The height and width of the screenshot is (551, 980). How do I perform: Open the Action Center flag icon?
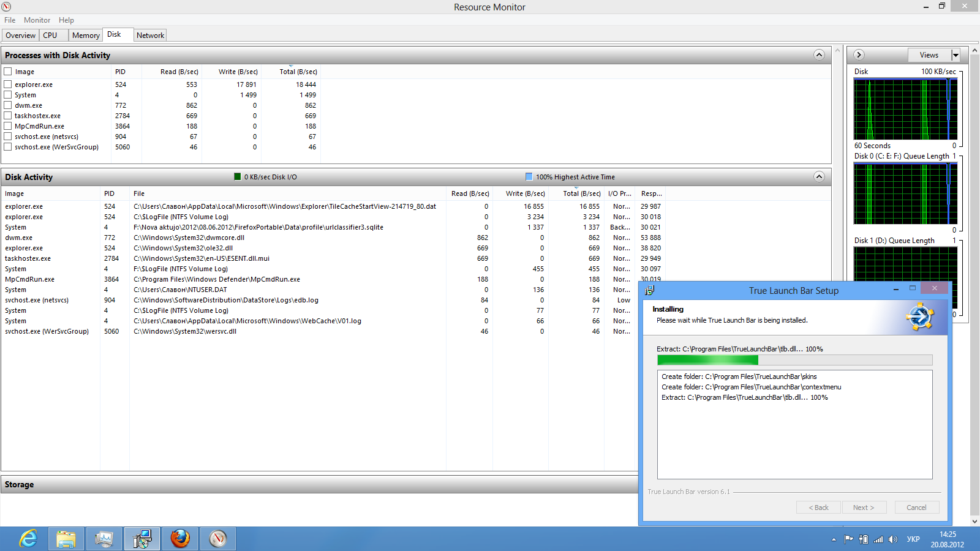tap(848, 539)
